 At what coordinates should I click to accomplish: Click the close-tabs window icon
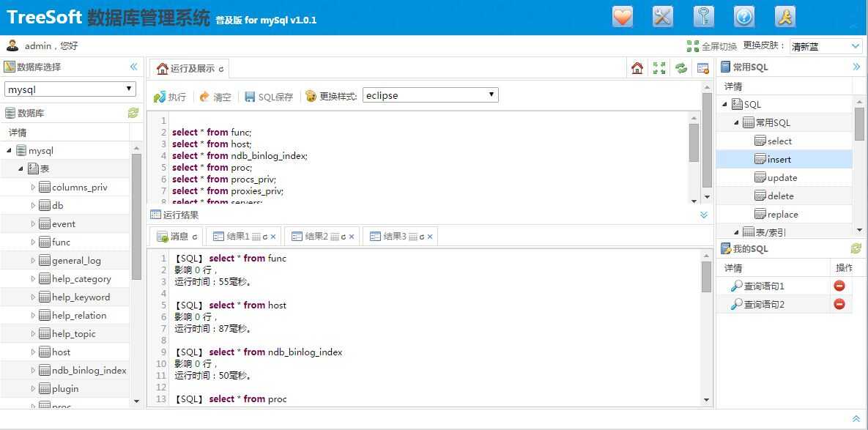pyautogui.click(x=703, y=68)
